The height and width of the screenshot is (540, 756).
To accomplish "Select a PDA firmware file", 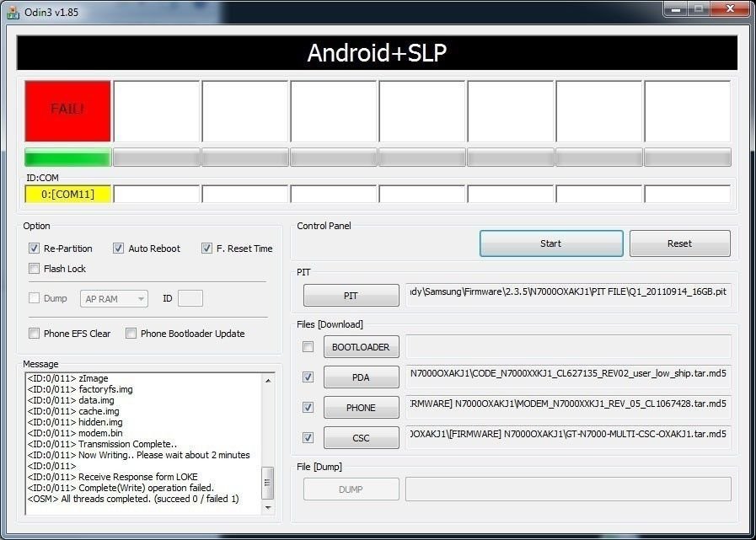I will (361, 377).
